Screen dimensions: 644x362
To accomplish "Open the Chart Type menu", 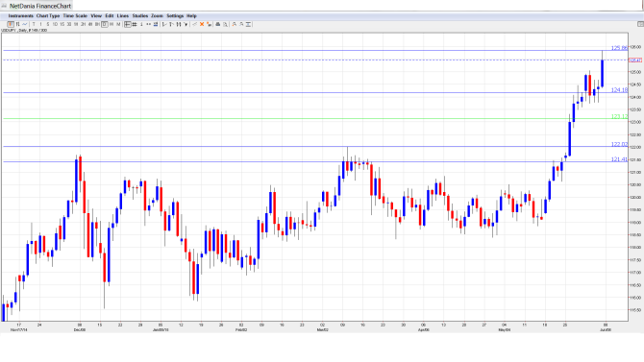I will (x=48, y=16).
